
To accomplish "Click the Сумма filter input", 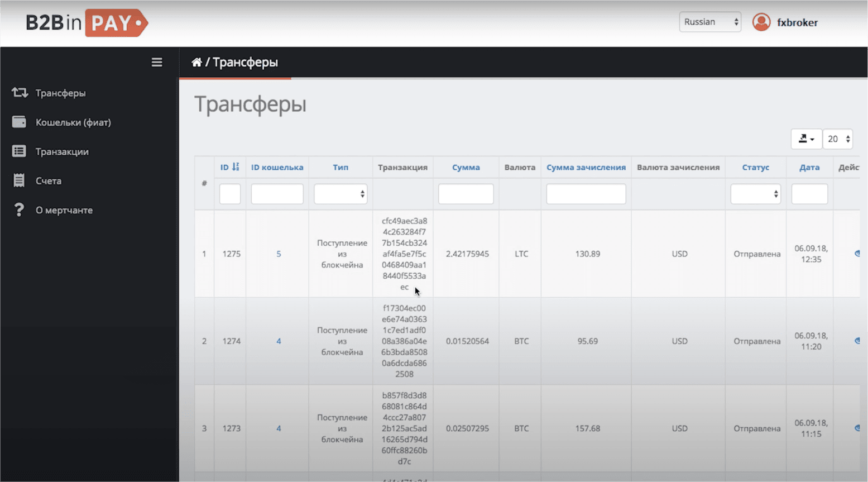I will 466,194.
